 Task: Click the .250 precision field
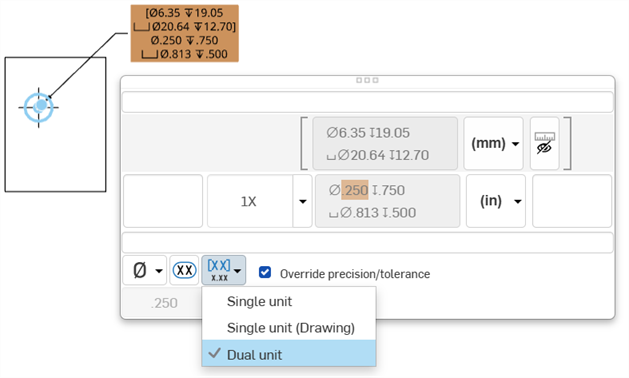(x=162, y=303)
